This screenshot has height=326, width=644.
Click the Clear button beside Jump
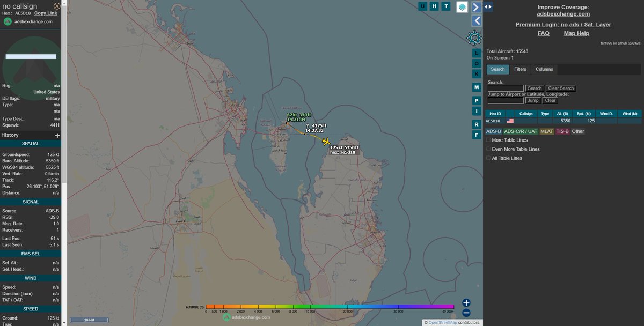(550, 100)
